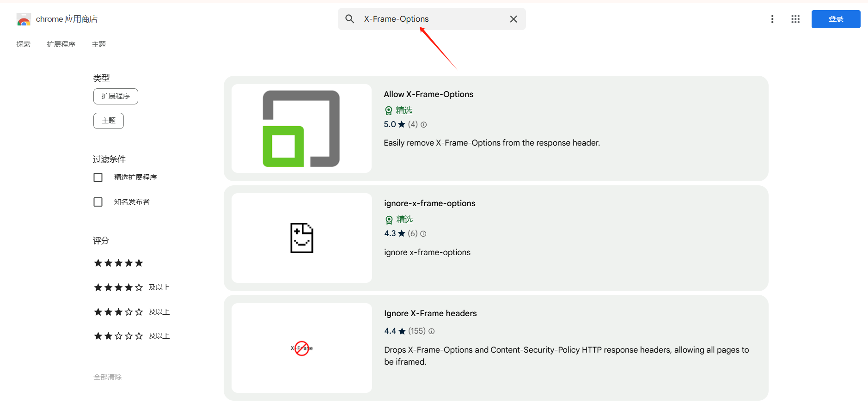868x403 pixels.
Task: Open the Allow X-Frame-Options extension thumbnail
Action: click(301, 128)
